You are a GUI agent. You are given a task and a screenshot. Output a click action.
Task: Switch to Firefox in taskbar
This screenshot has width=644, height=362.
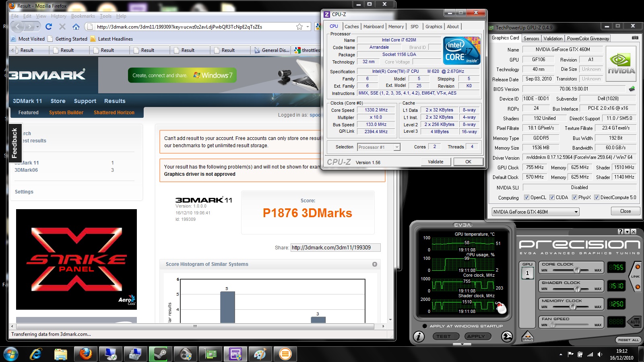click(85, 354)
